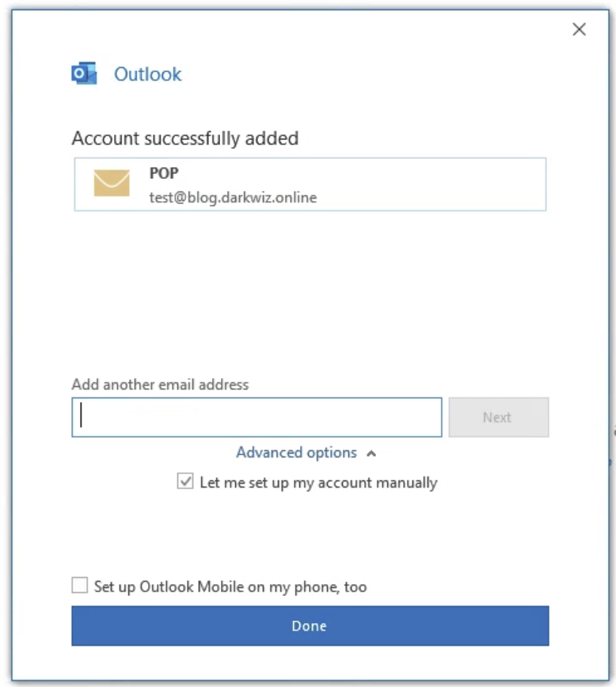Viewport: 616px width, 687px height.
Task: Click the 'Add another email address' label
Action: pyautogui.click(x=160, y=385)
